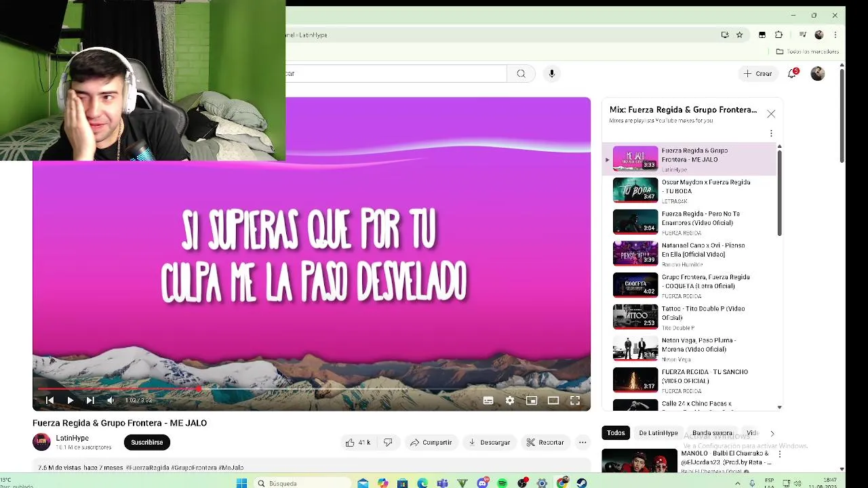Open Microsoft Edge from the taskbar
868x488 pixels.
[x=422, y=483]
